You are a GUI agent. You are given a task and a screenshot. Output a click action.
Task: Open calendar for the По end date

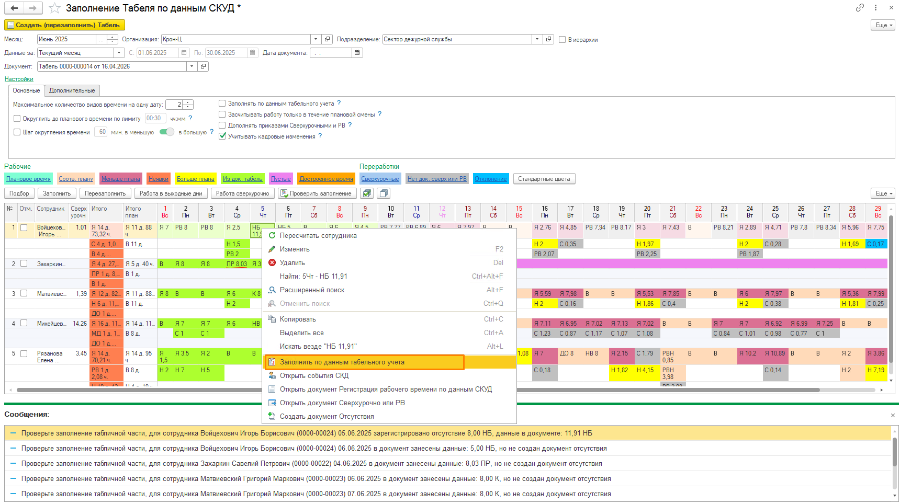253,52
